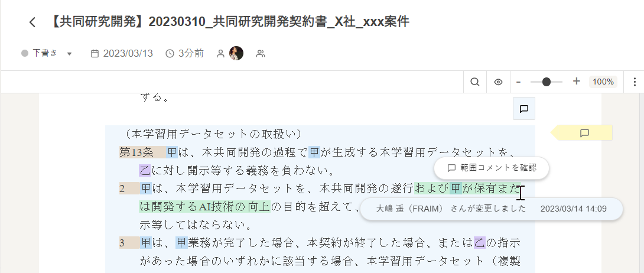Click the single person icon beside avatar
The width and height of the screenshot is (644, 273).
tap(220, 53)
